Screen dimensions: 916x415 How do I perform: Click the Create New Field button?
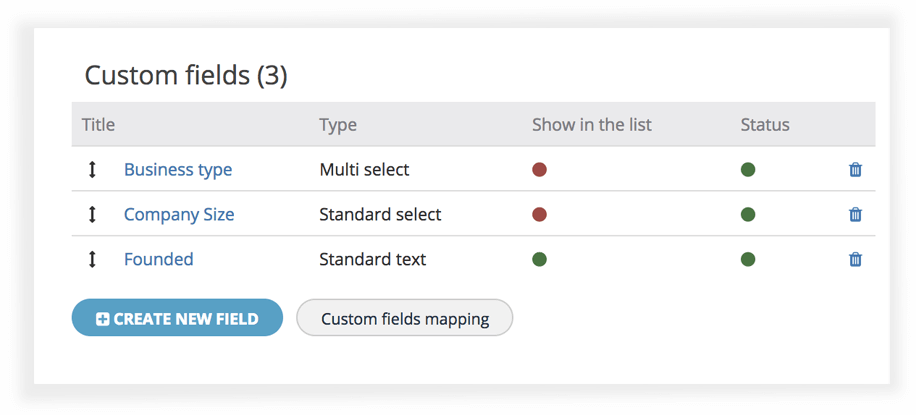tap(177, 317)
